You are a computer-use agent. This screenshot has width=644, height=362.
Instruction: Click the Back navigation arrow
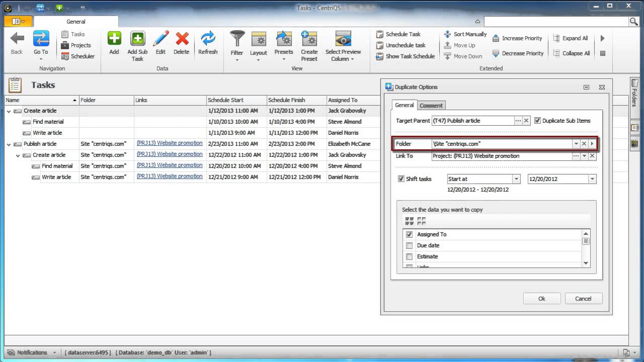click(x=17, y=43)
